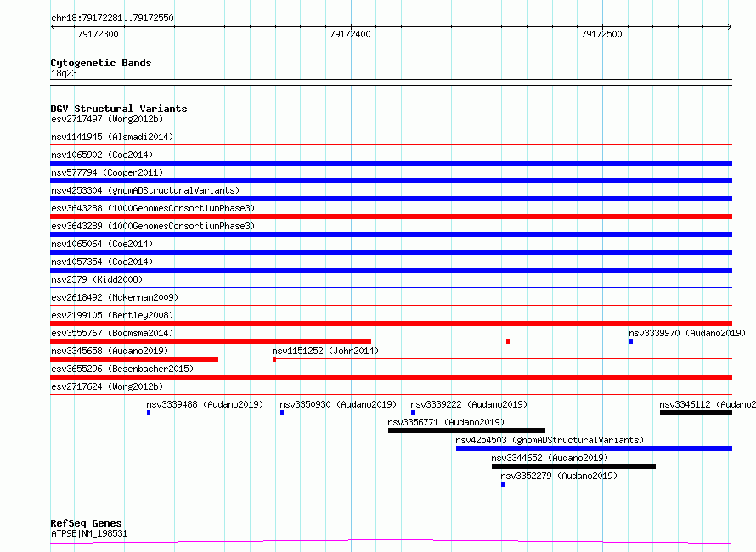This screenshot has height=552, width=756.
Task: Select the nsv2379 (Kidd2008) label
Action: (97, 279)
